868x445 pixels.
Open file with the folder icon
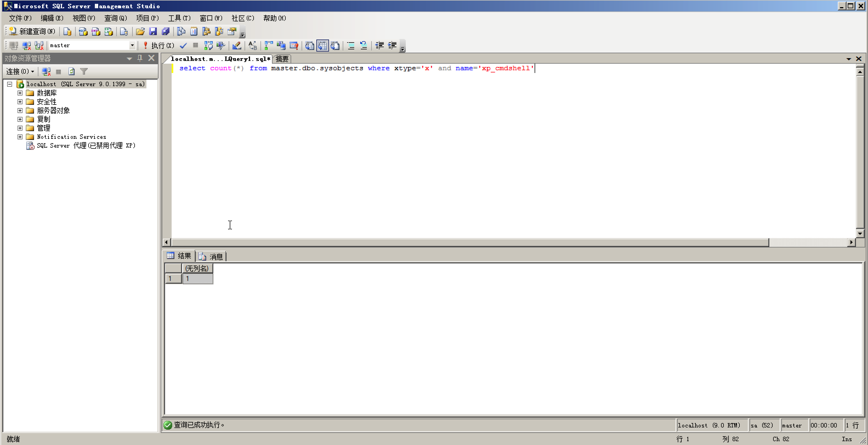(140, 32)
